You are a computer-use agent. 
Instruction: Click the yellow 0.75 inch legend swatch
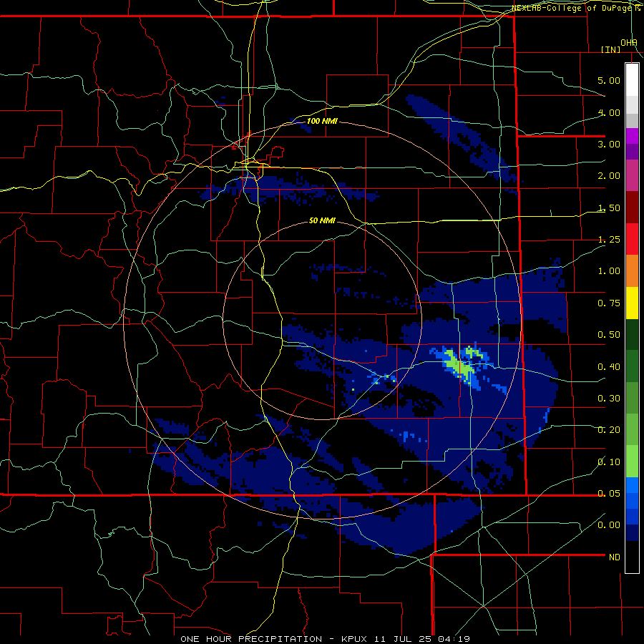pyautogui.click(x=632, y=303)
